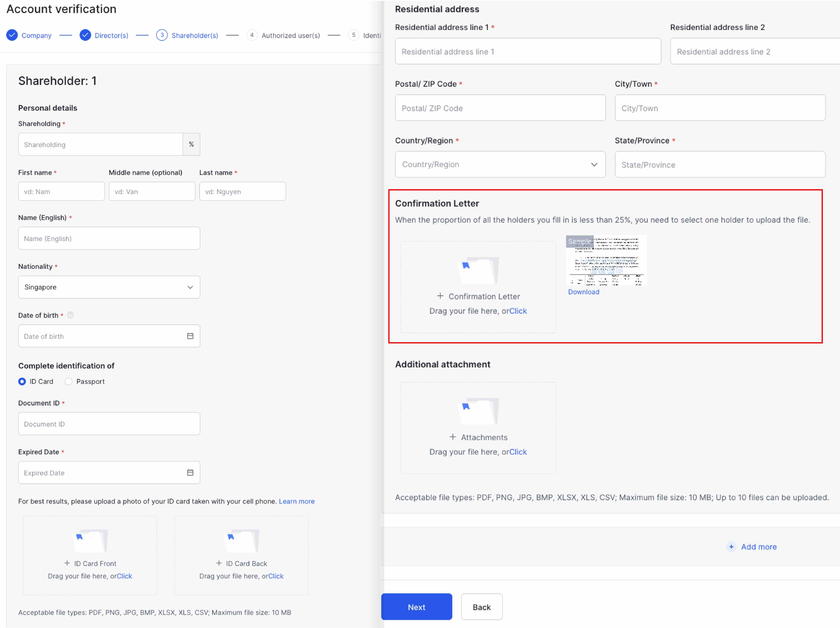Expand the Country/Region dropdown

[x=500, y=164]
